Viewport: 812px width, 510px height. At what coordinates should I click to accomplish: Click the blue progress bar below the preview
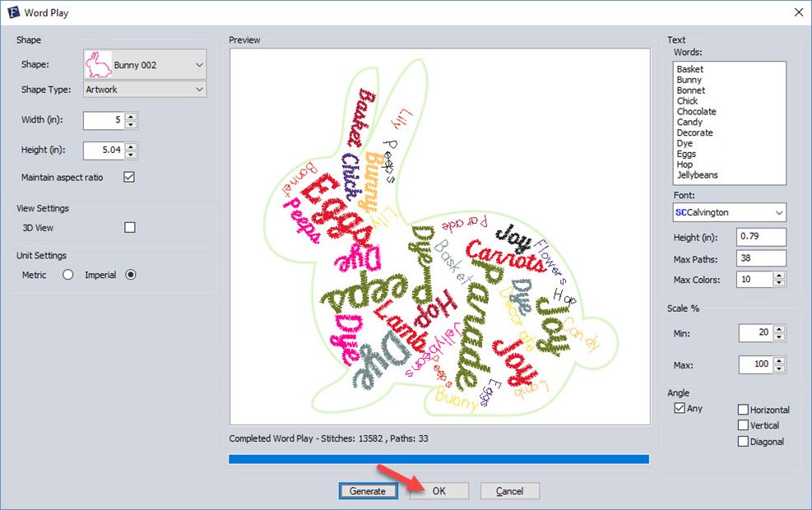click(x=438, y=459)
